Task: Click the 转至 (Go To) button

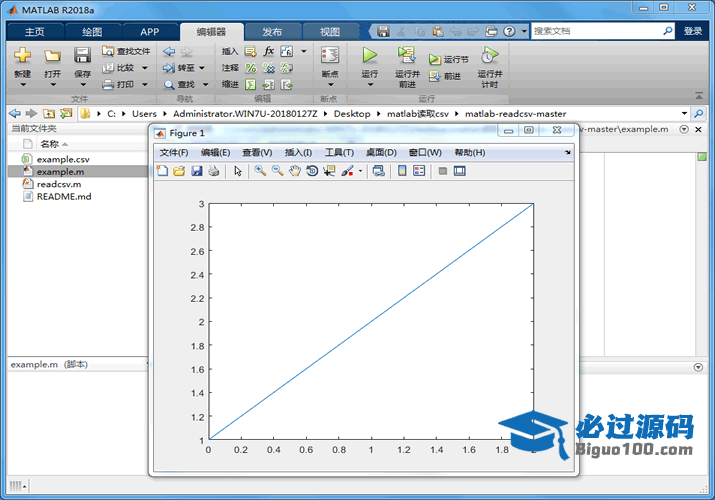Action: click(x=179, y=68)
